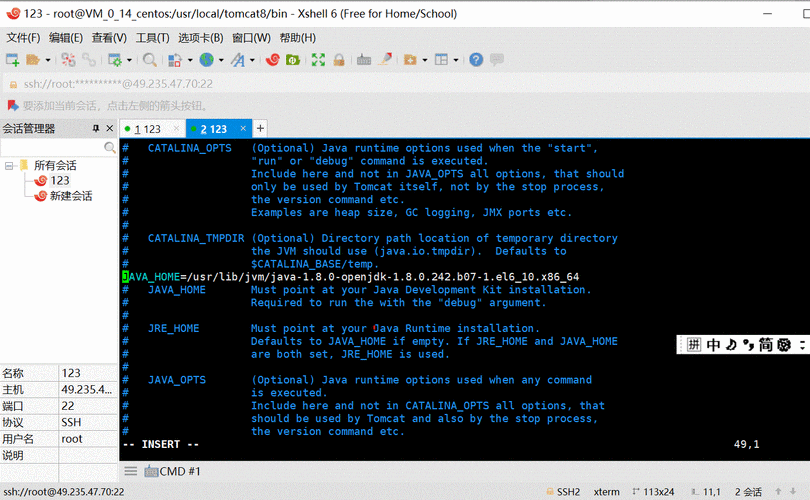810x500 pixels.
Task: Close the 会话管理器 panel
Action: [110, 128]
